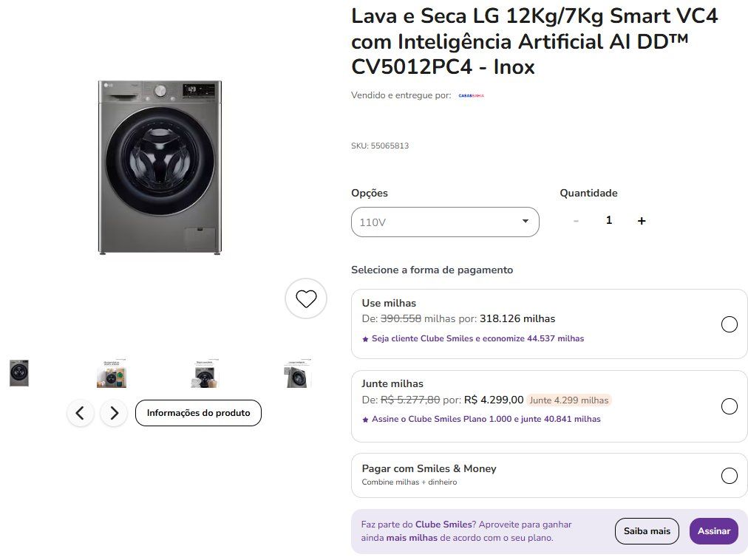Go to next product image arrow
Screen dimensions: 748x560
pyautogui.click(x=114, y=413)
